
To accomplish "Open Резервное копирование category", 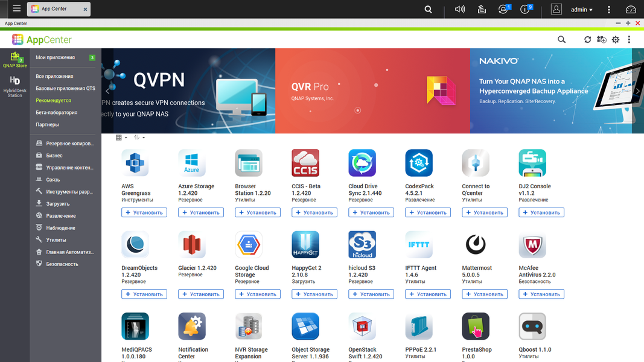I will 65,143.
